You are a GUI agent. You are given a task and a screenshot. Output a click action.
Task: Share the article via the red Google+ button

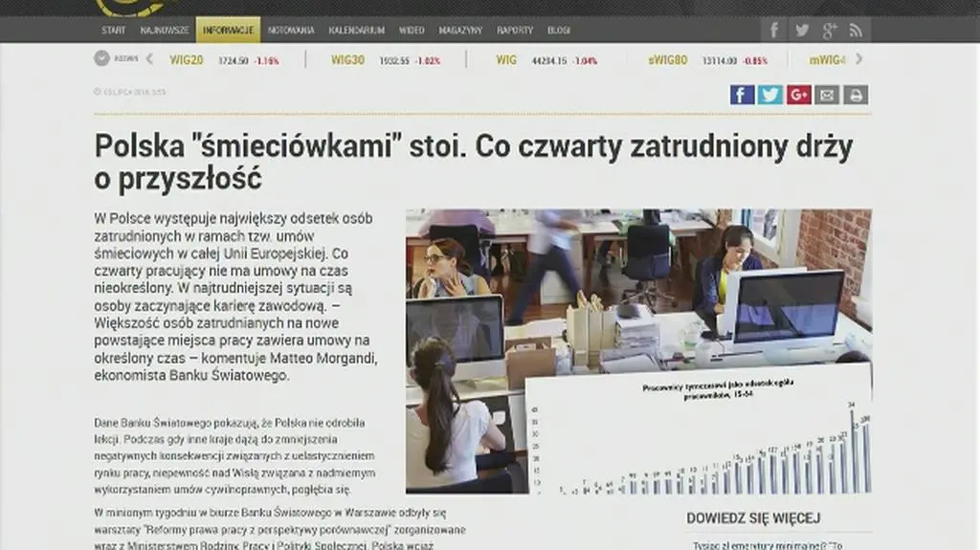[799, 95]
